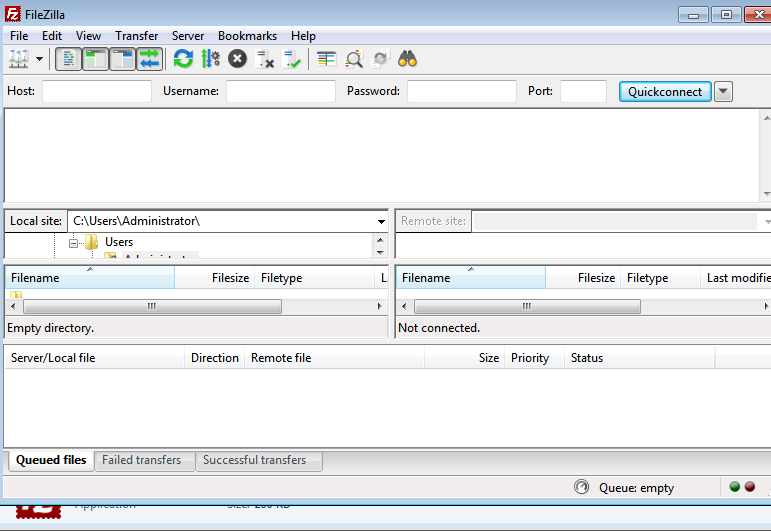
Task: Open the Edit menu
Action: 52,36
